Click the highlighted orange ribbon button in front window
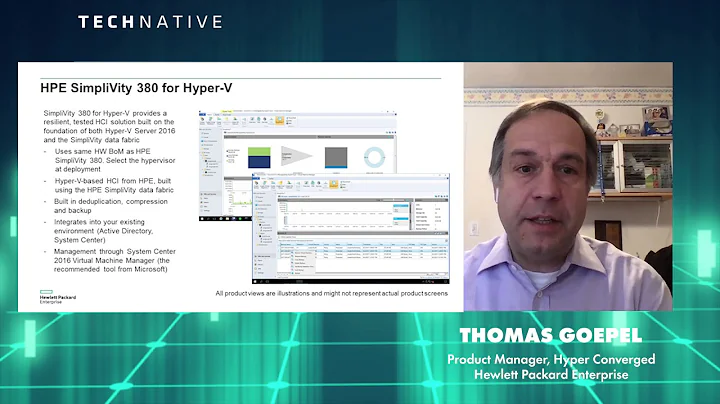 coord(334,184)
